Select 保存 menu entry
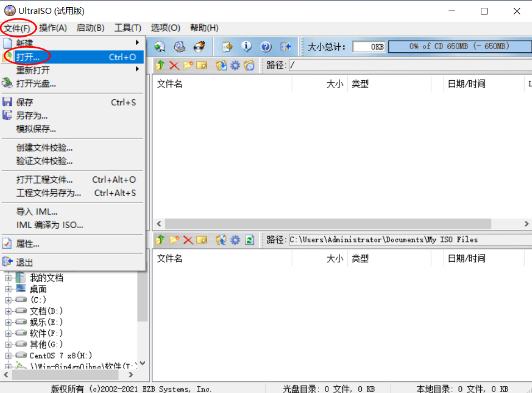Viewport: 532px width, 393px height. [x=73, y=102]
